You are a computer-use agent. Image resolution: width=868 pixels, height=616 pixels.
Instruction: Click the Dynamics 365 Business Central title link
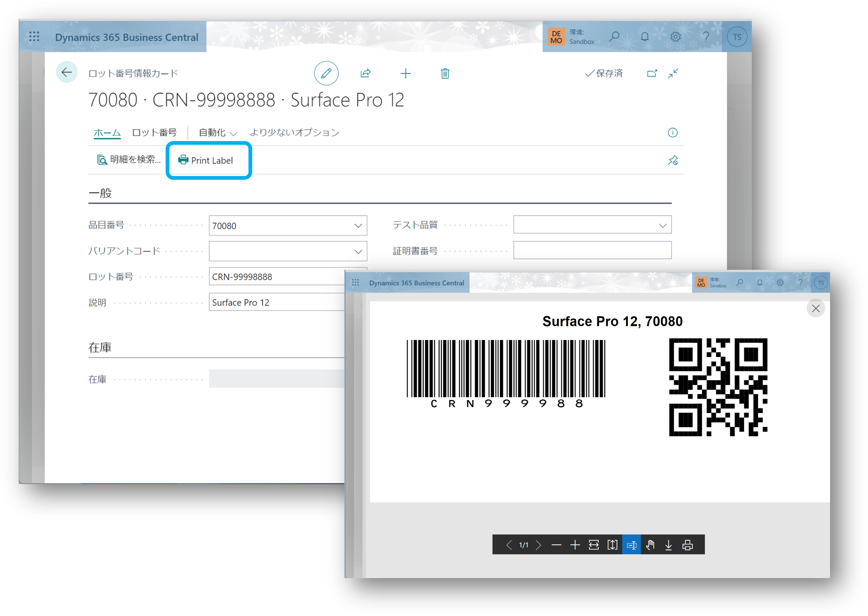(x=127, y=37)
